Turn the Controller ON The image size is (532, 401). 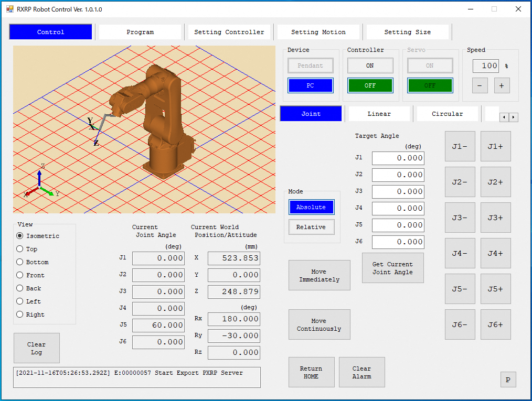point(370,66)
